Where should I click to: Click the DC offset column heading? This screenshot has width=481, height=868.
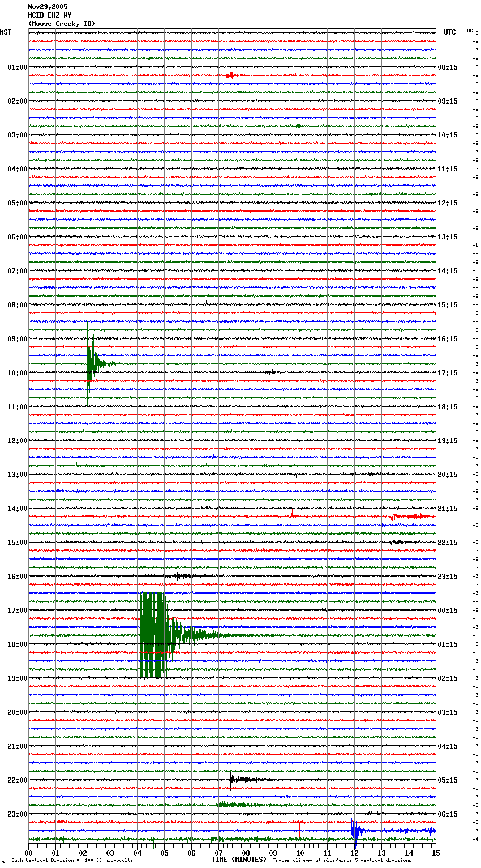(470, 31)
